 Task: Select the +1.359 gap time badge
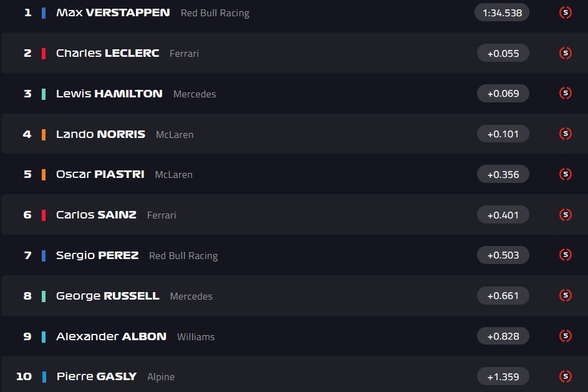coord(503,376)
